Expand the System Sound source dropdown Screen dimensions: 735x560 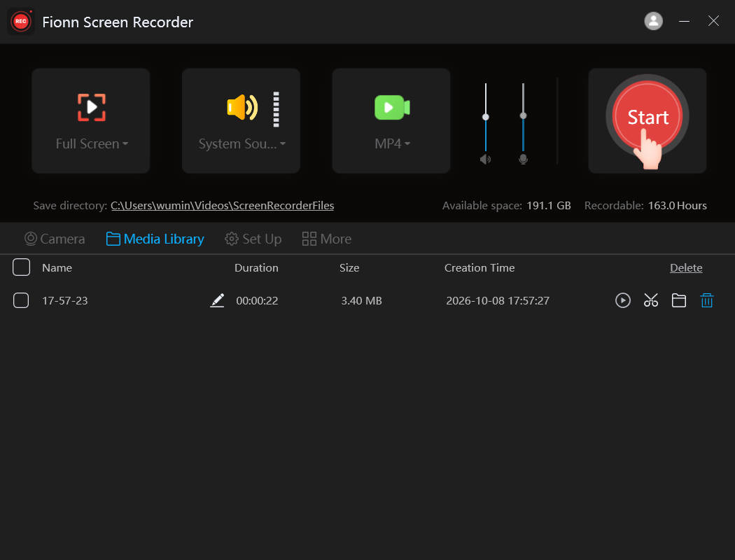coord(283,144)
